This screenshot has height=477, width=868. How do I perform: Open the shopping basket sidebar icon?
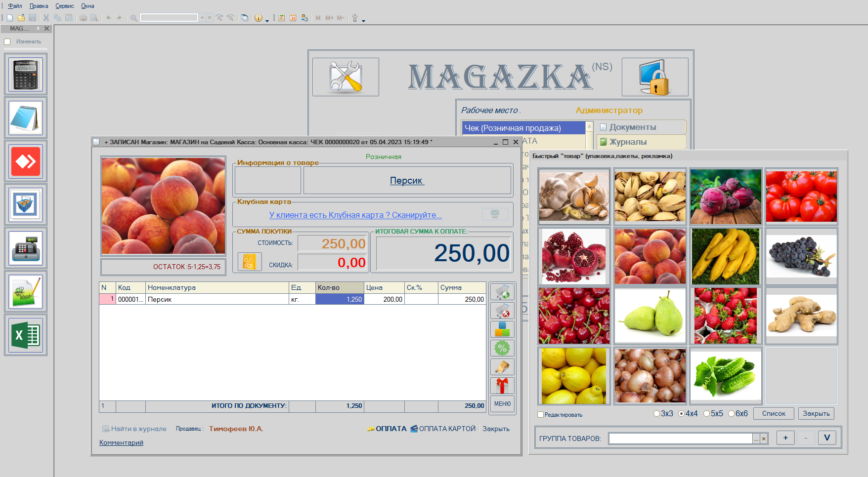coord(26,204)
